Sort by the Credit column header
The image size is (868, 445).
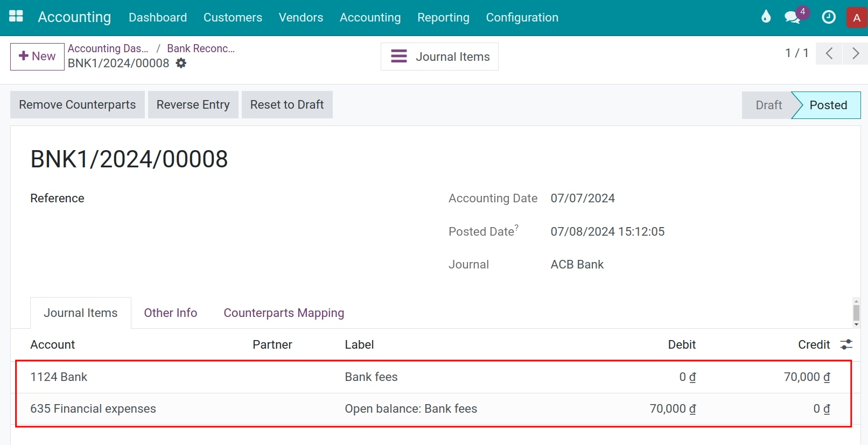pyautogui.click(x=814, y=344)
